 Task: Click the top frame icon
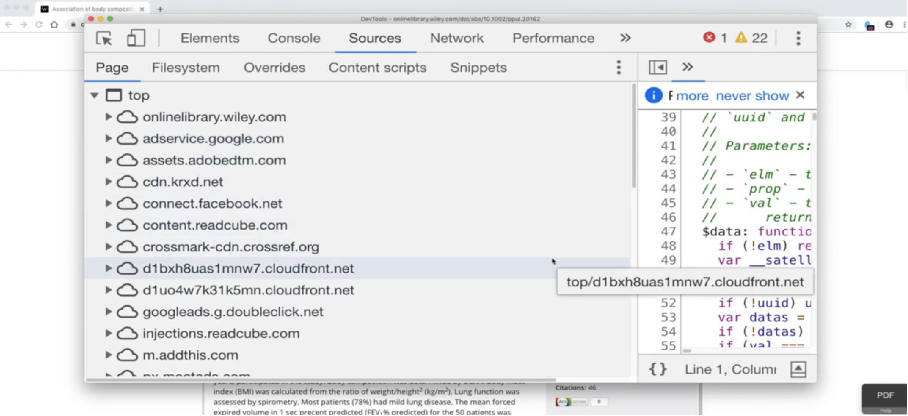(114, 96)
